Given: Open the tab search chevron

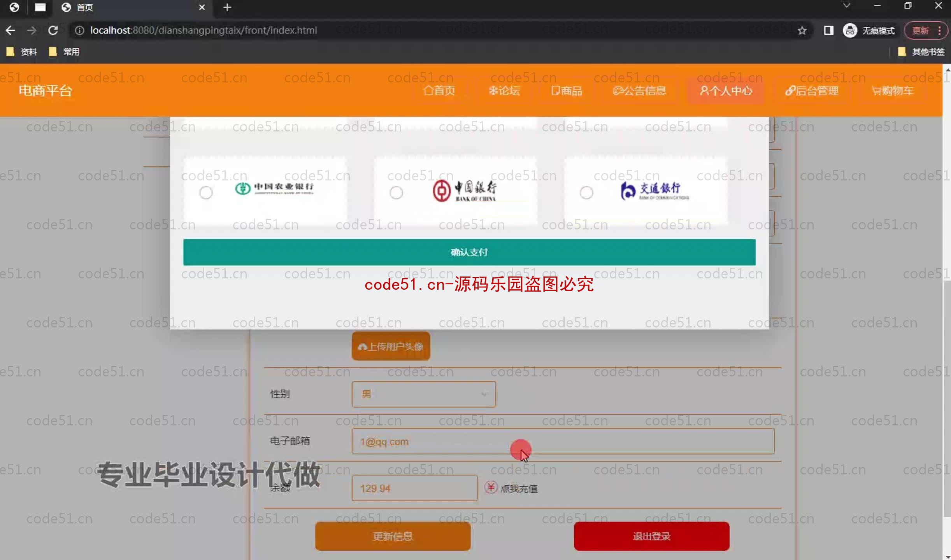Looking at the screenshot, I should [846, 6].
